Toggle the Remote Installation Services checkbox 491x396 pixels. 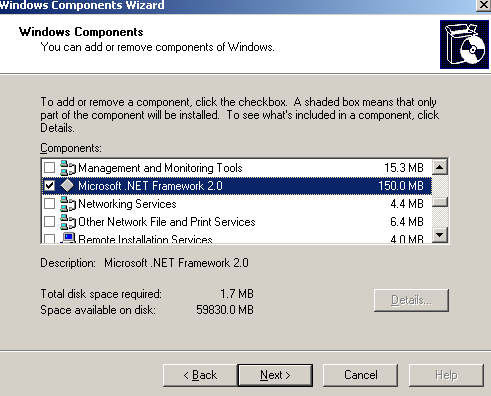point(49,238)
